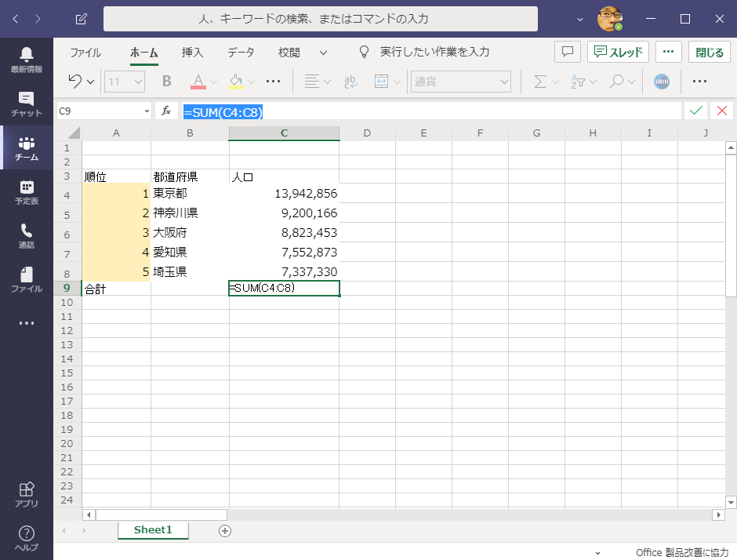Apply the yellow fill color bucket

click(x=236, y=82)
